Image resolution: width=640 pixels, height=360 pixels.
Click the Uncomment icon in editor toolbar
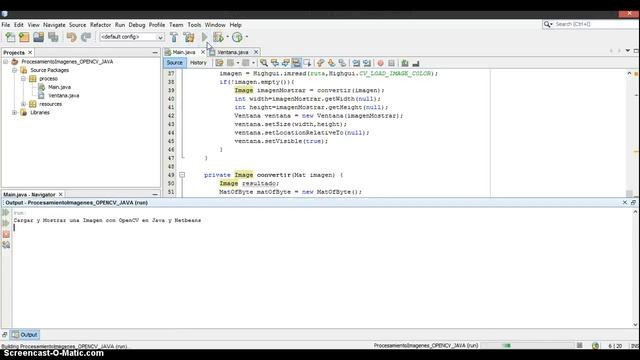(x=416, y=63)
